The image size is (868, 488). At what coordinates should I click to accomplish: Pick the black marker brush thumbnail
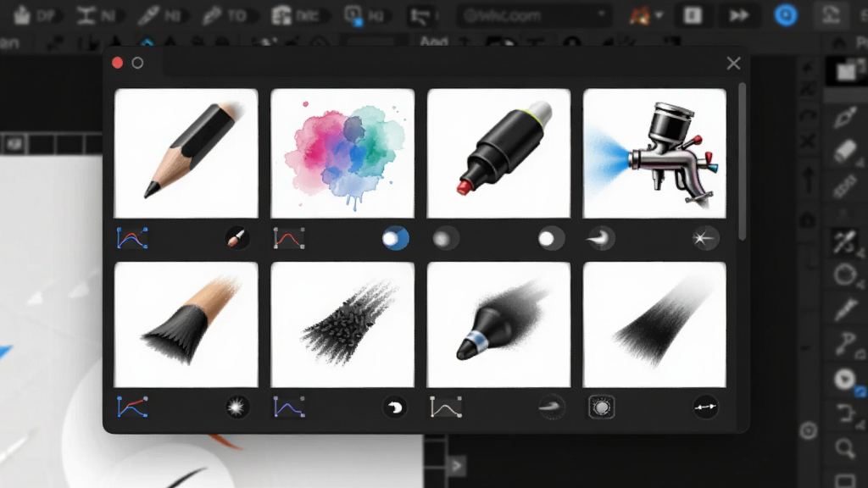tap(498, 153)
